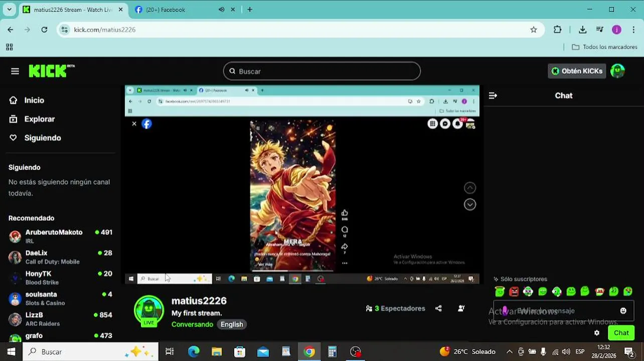Open media controls icon in Chrome toolbar
Screen dimensions: 644x361
click(599, 30)
